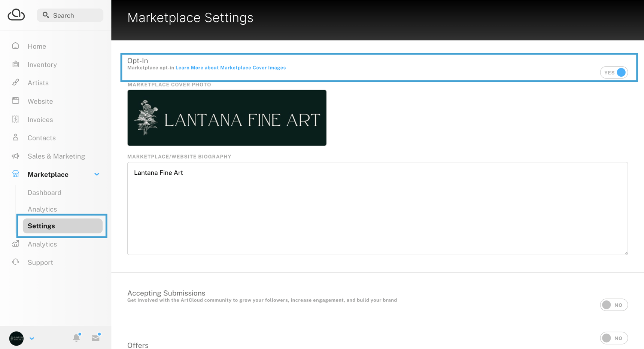Open the Learn More about Marketplace Cover Images link
Image resolution: width=644 pixels, height=349 pixels.
[x=231, y=68]
